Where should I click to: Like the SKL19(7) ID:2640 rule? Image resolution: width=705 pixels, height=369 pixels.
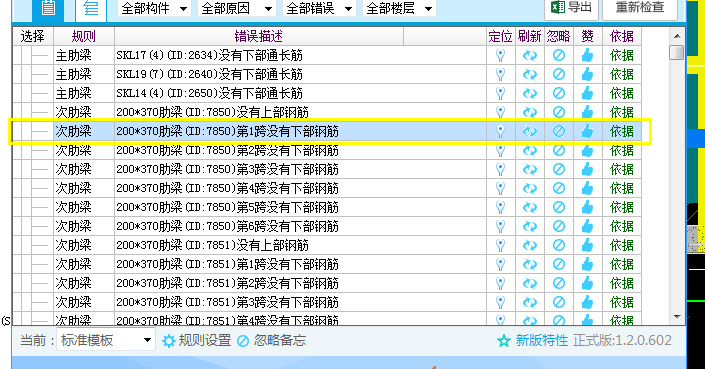pyautogui.click(x=587, y=74)
